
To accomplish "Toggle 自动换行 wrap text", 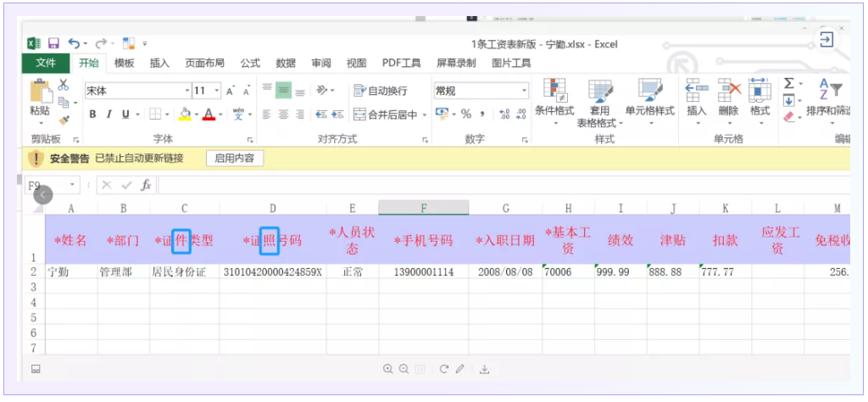I will [x=381, y=91].
